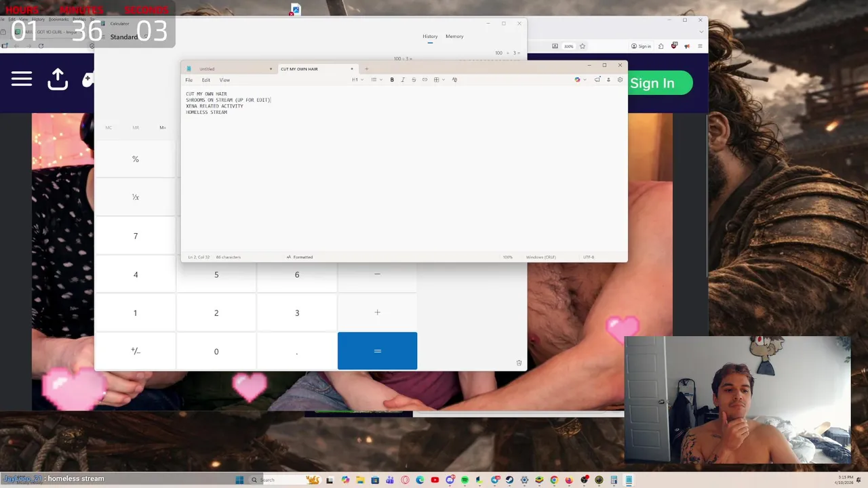Toggle italic formatting in Notepad
Image resolution: width=868 pixels, height=488 pixels.
click(403, 80)
